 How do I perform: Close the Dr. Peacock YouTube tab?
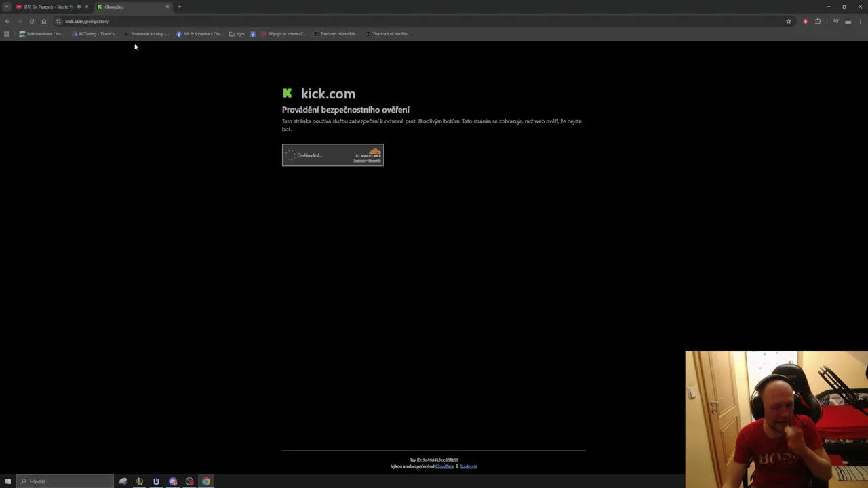tap(87, 7)
